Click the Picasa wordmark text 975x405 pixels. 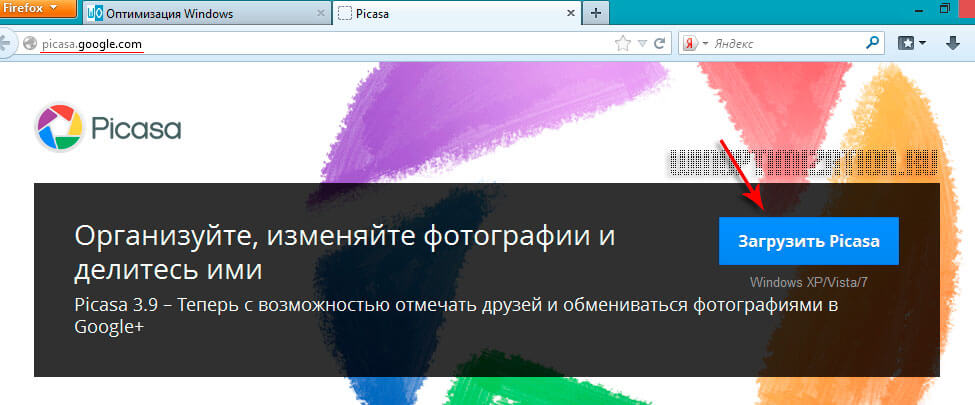(x=136, y=128)
